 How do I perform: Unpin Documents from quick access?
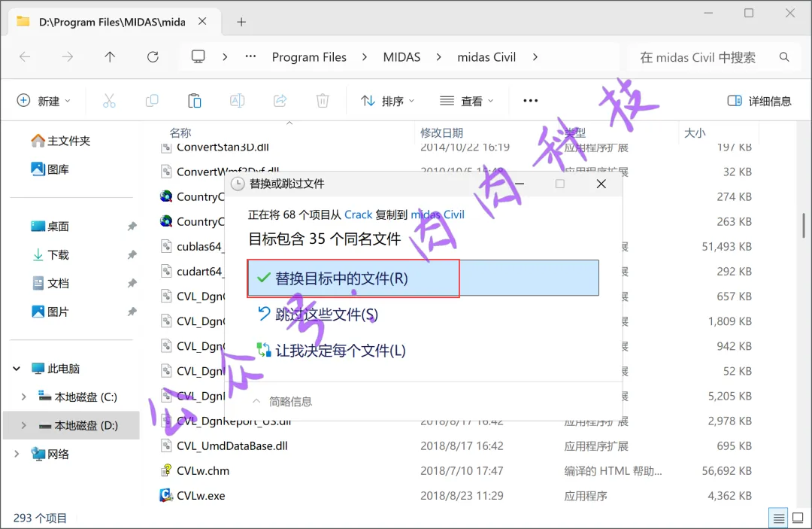tap(132, 284)
